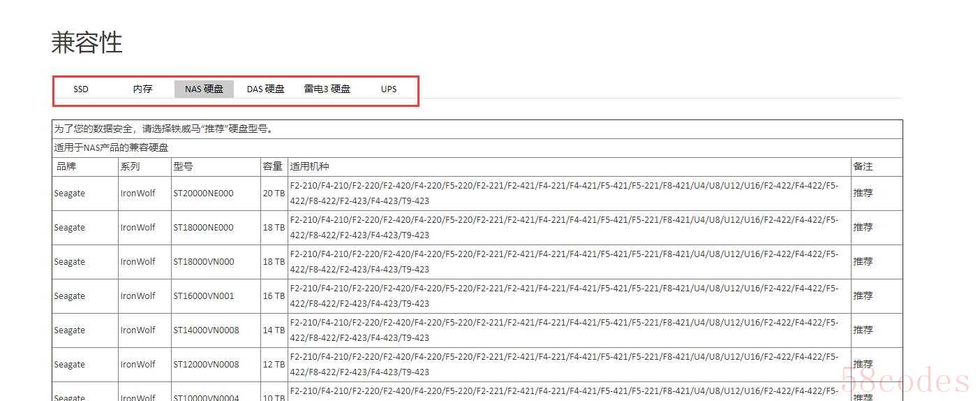Click Seagate in the ST18000NE000 row
This screenshot has width=980, height=401.
(69, 228)
